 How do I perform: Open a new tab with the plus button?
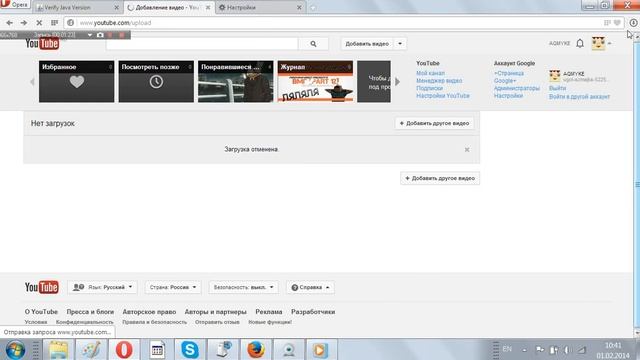click(x=313, y=7)
